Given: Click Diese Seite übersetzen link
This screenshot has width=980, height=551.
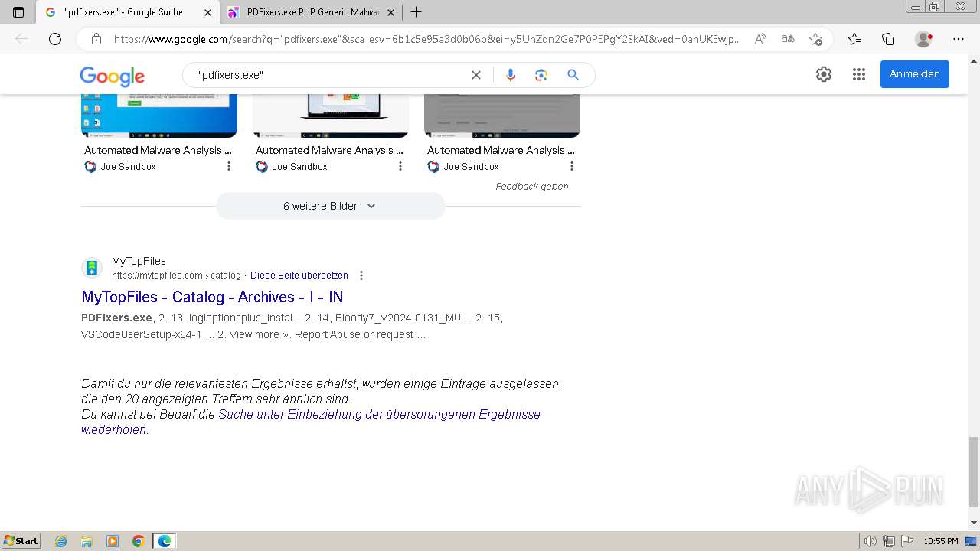Looking at the screenshot, I should (299, 275).
